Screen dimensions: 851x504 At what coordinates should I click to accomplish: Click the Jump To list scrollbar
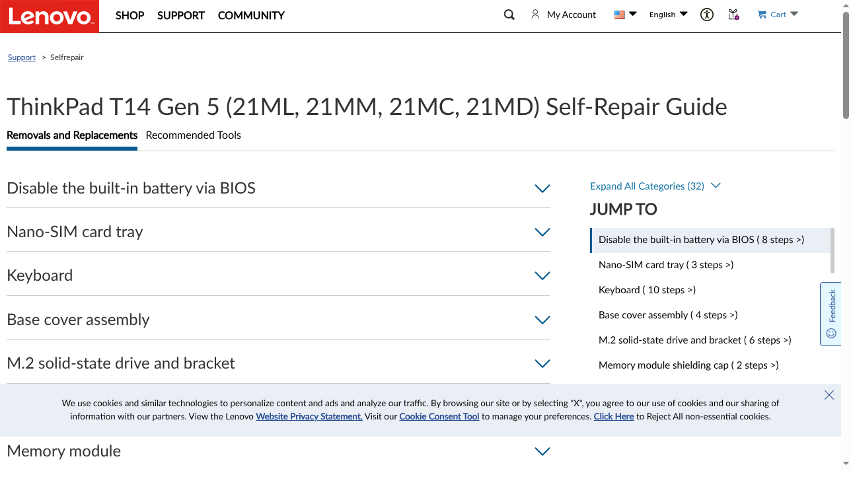pyautogui.click(x=832, y=251)
